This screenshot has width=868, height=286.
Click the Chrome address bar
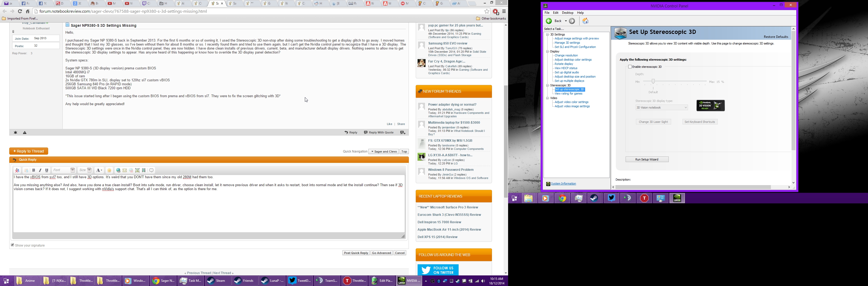coord(259,11)
